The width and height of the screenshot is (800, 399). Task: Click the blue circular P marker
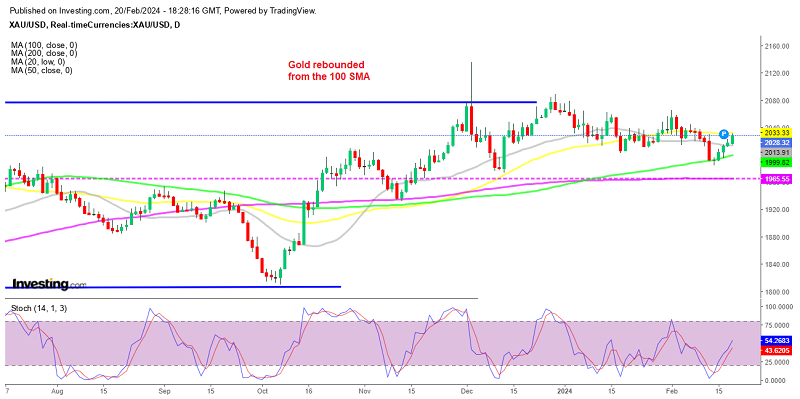click(x=723, y=134)
